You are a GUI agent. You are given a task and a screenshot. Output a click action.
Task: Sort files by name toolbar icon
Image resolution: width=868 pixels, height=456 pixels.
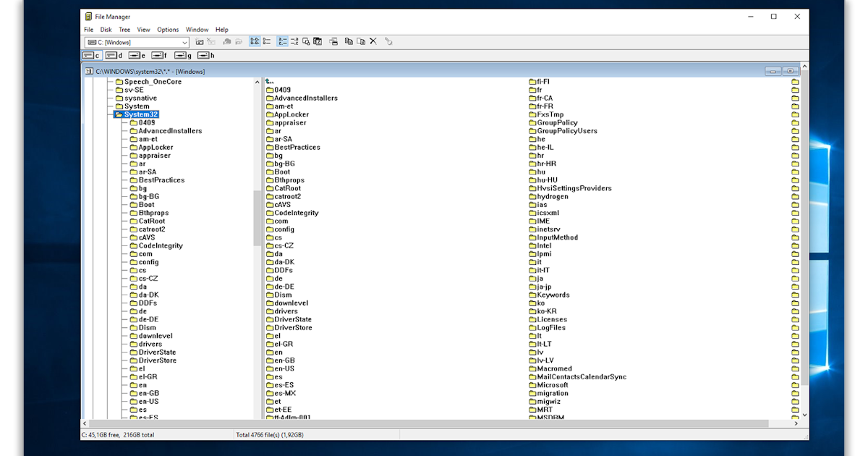(x=283, y=42)
